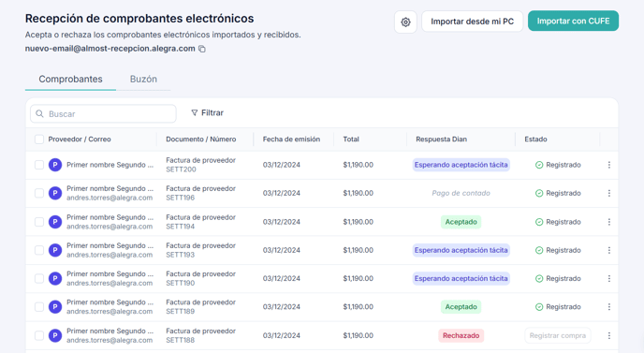Check the checkbox for invoice SETT189

tap(39, 307)
